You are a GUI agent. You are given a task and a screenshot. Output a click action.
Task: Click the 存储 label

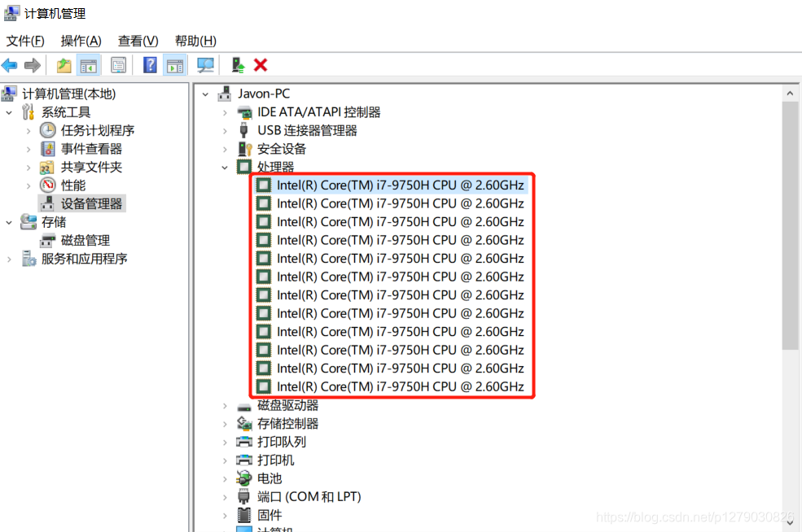pos(54,222)
